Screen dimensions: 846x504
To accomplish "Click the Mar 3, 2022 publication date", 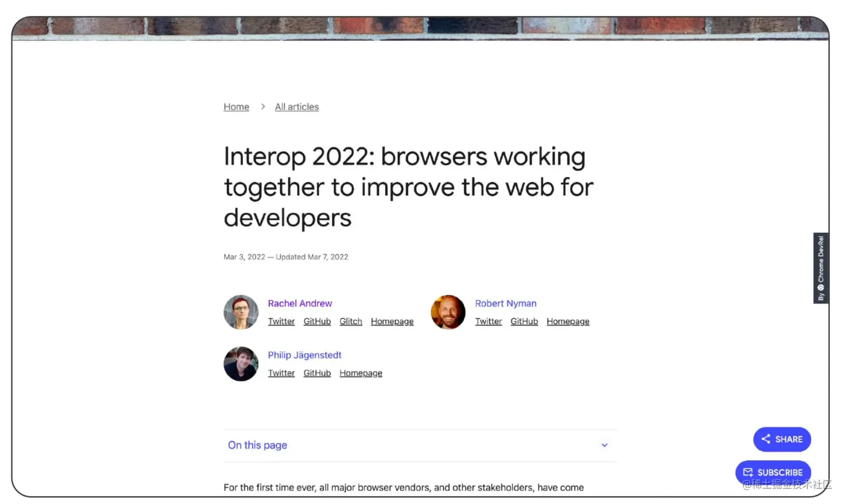I will point(245,257).
